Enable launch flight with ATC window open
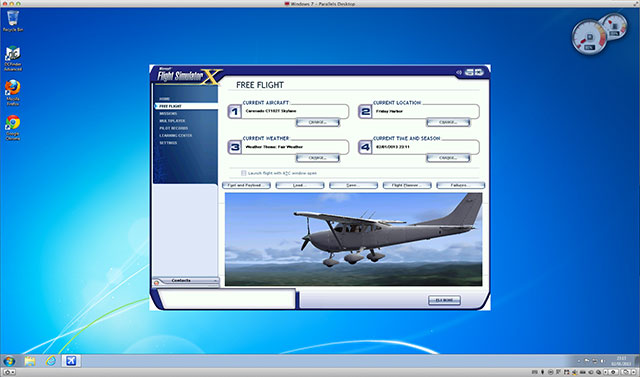 tap(244, 173)
